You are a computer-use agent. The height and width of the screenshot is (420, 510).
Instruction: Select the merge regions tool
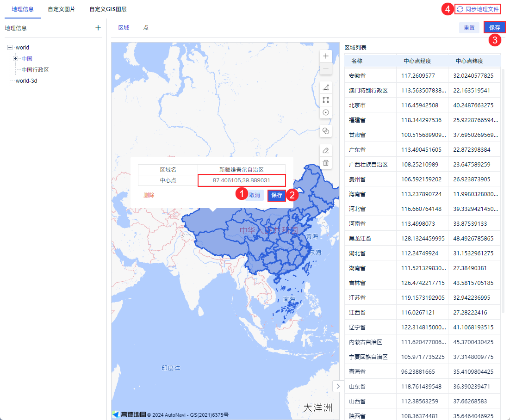point(326,131)
